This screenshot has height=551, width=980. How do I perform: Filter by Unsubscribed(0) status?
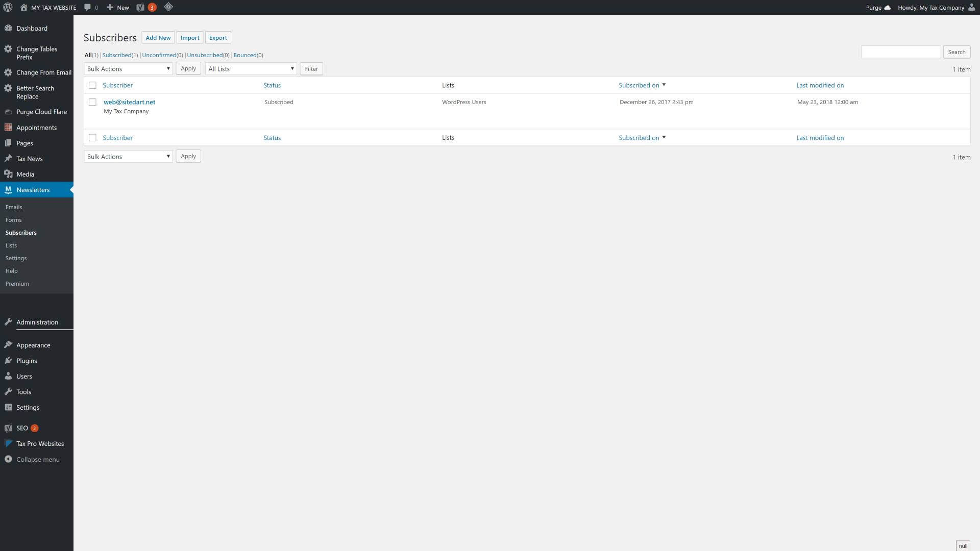[208, 55]
